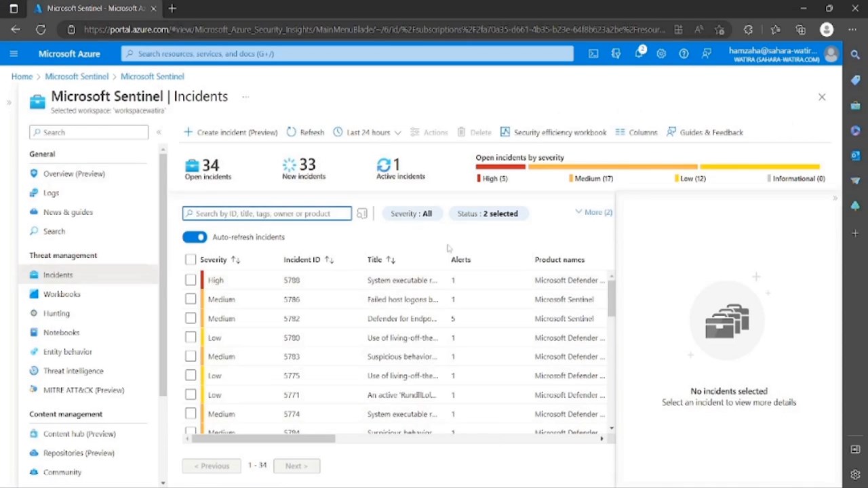
Task: Go to Home breadcrumb link
Action: tap(22, 77)
